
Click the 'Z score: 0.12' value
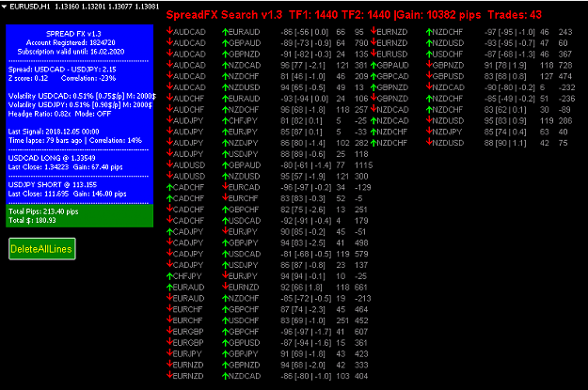[28, 78]
